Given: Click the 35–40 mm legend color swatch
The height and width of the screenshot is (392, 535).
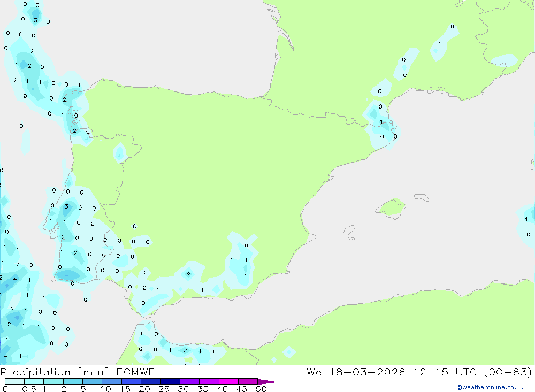Looking at the screenshot, I should click(209, 381).
